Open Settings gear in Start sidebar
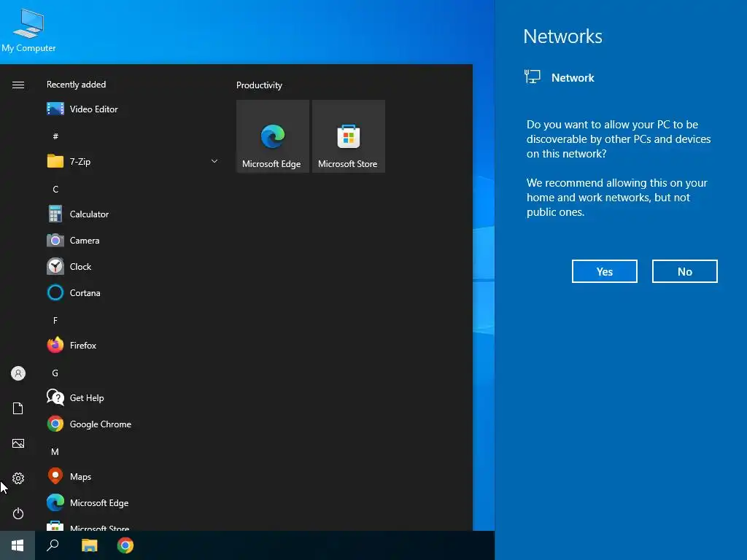The height and width of the screenshot is (560, 747). tap(18, 478)
